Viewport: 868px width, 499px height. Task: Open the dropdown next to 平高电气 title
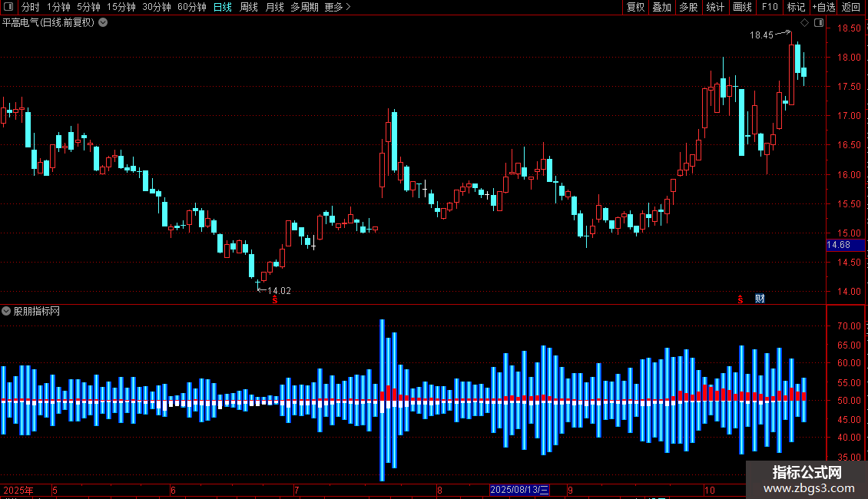pos(103,23)
